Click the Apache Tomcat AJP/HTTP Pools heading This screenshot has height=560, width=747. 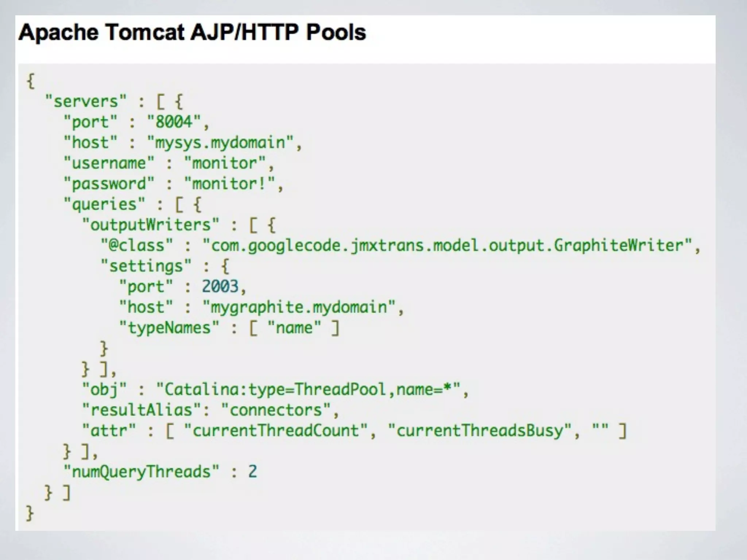[192, 32]
